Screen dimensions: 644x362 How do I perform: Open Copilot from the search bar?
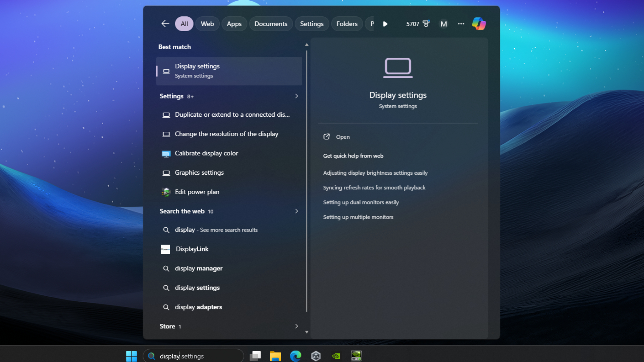pos(479,24)
